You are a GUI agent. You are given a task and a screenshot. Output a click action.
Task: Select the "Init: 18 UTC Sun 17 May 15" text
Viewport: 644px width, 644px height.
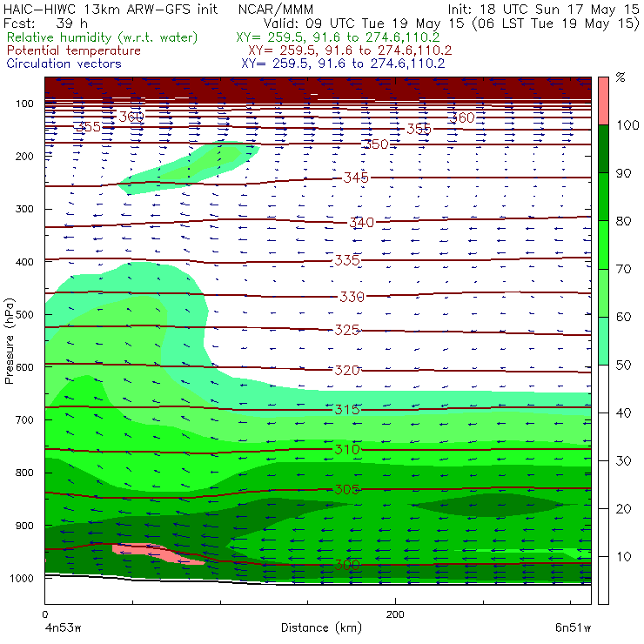[x=543, y=9]
